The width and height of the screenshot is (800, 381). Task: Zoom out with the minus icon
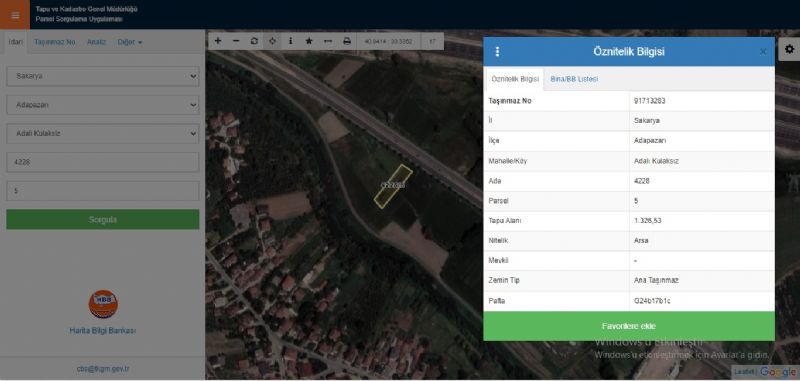pos(236,41)
